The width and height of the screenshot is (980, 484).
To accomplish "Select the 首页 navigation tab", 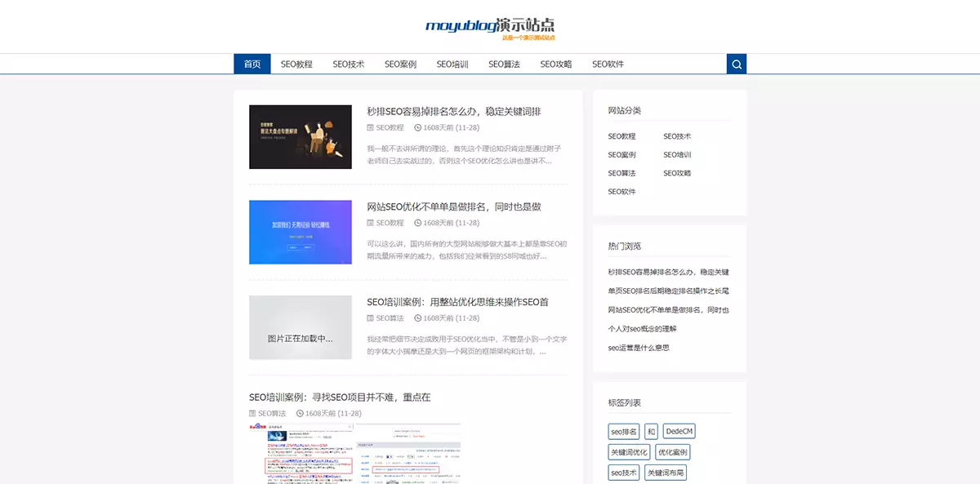I will tap(252, 64).
